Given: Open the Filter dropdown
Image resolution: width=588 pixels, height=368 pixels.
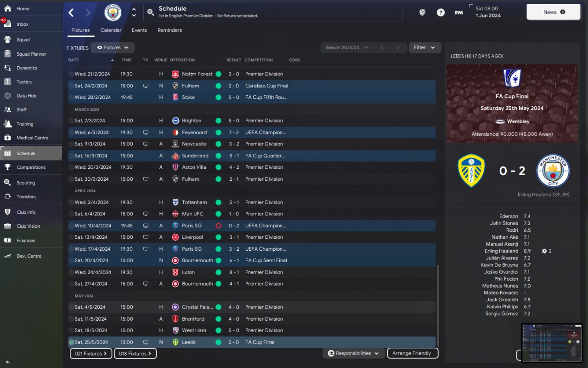Looking at the screenshot, I should [x=424, y=47].
